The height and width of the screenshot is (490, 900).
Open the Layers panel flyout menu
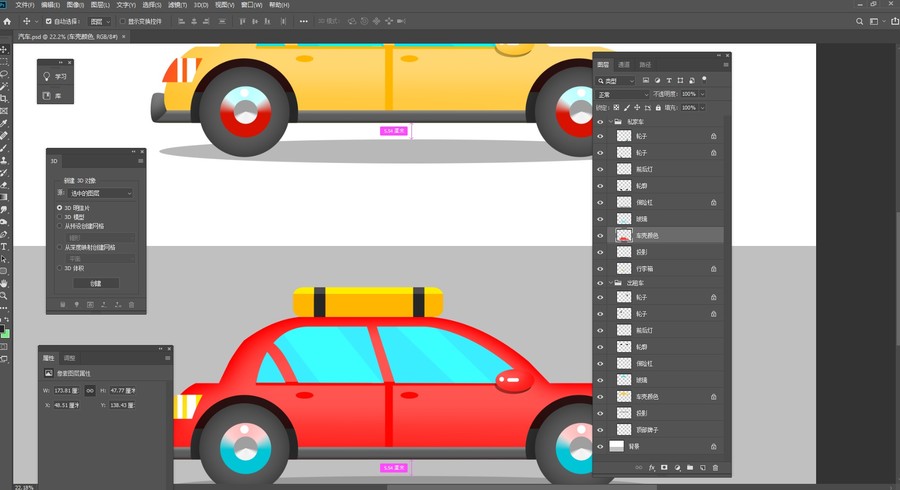pyautogui.click(x=726, y=65)
